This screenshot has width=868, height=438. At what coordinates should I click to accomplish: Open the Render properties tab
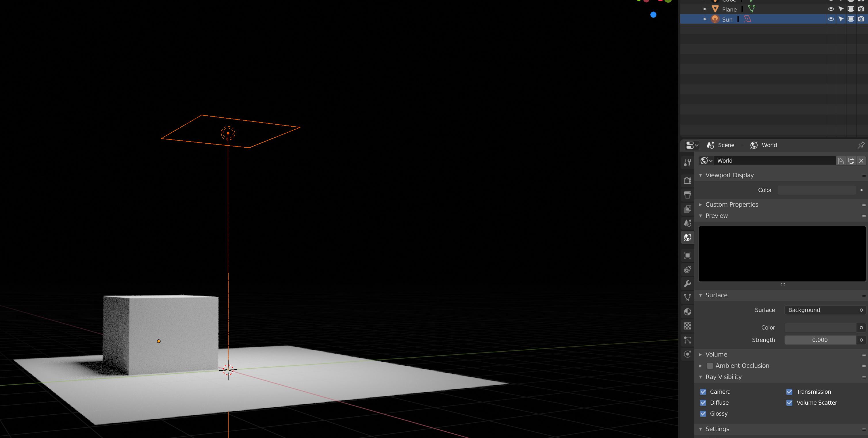pos(687,180)
